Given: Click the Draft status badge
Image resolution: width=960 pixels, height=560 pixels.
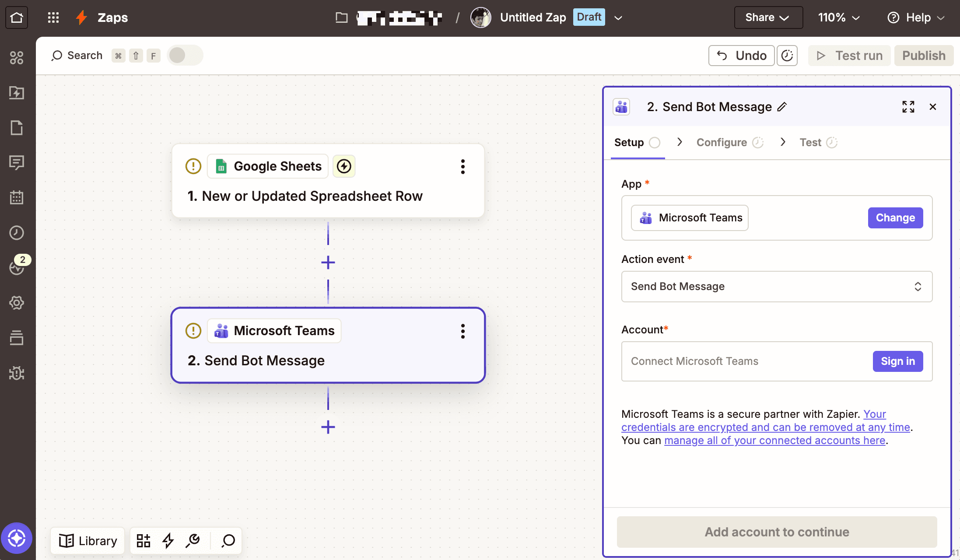Looking at the screenshot, I should [589, 17].
